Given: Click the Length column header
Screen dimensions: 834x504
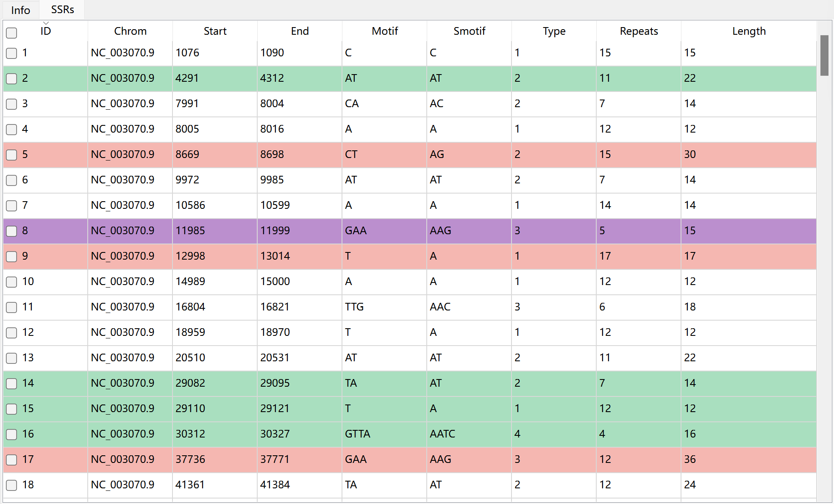Looking at the screenshot, I should pyautogui.click(x=749, y=31).
